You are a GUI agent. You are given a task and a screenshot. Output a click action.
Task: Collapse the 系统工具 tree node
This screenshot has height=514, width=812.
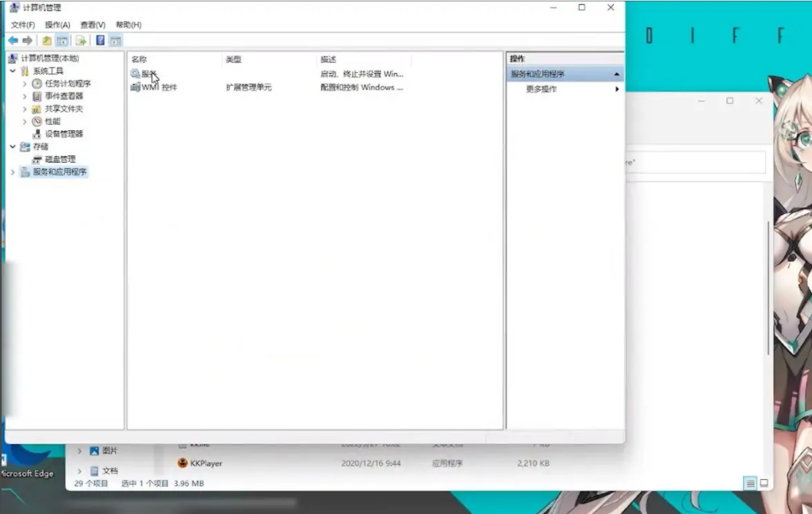click(13, 71)
